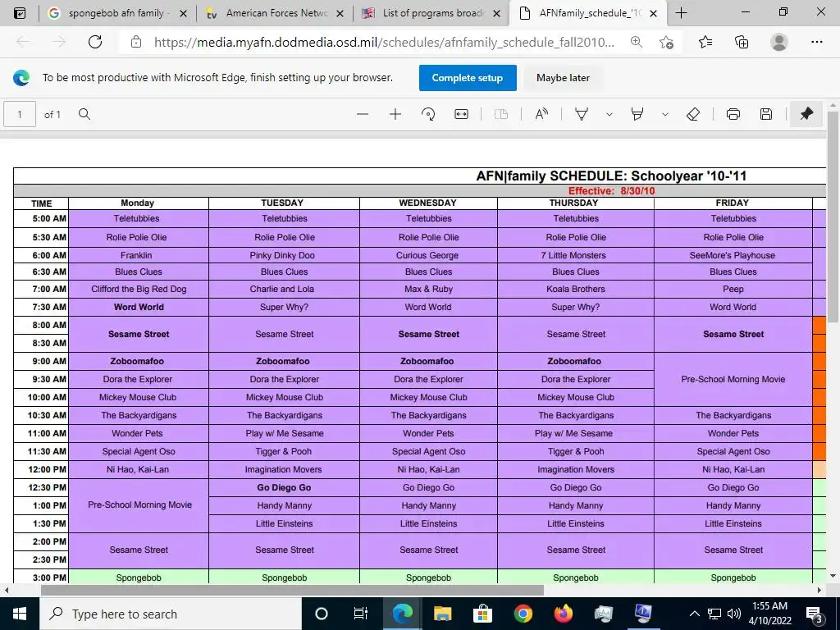Click the fit to width icon
Screen dimensions: 840x630
click(x=461, y=114)
